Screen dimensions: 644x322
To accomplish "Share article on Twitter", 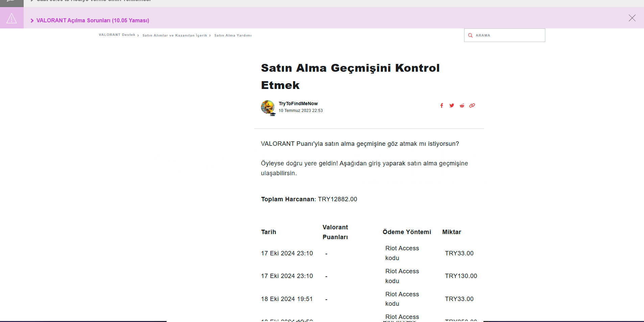I will pyautogui.click(x=452, y=106).
